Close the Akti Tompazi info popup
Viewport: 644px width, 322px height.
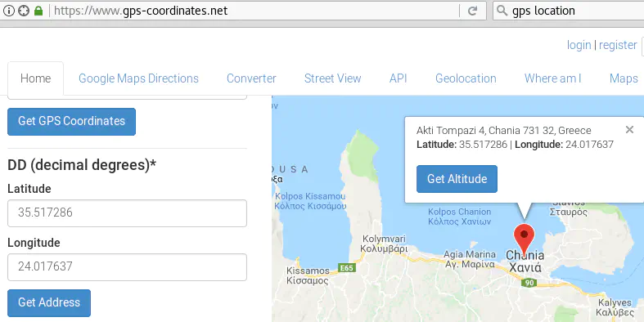[629, 130]
